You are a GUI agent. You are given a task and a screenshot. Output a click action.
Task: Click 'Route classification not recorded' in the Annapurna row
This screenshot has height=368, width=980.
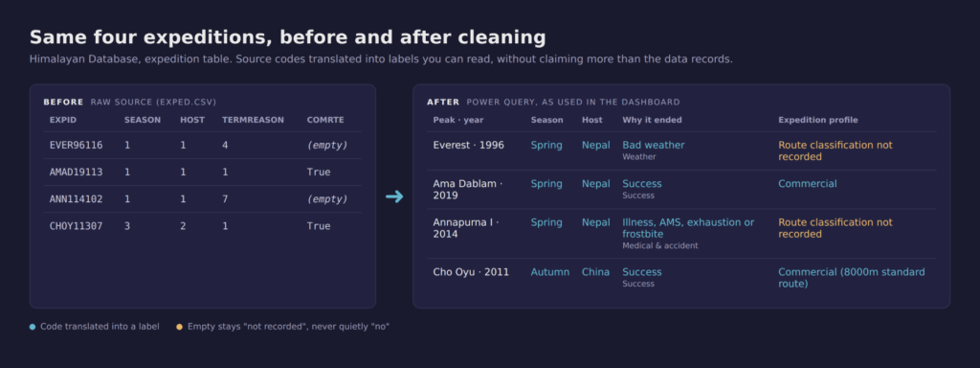[835, 228]
